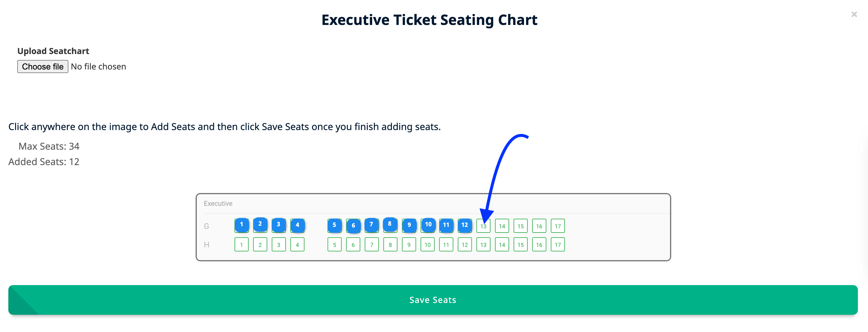Select seat 14 in row G
The width and height of the screenshot is (868, 332).
(502, 226)
